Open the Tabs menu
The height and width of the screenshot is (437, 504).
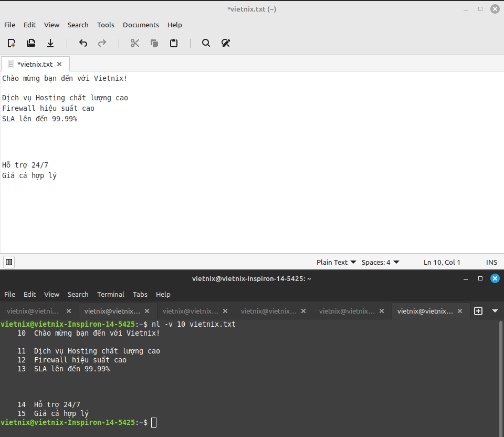(140, 294)
